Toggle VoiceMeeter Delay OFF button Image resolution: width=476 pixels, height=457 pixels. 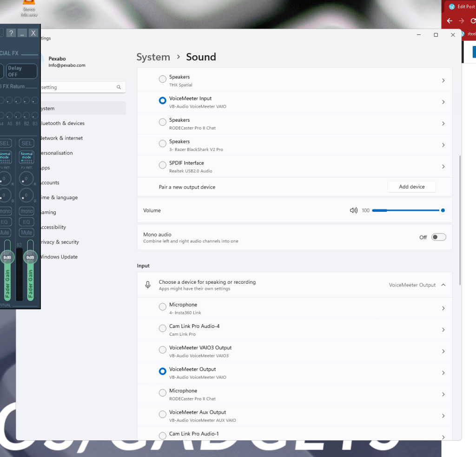click(21, 71)
